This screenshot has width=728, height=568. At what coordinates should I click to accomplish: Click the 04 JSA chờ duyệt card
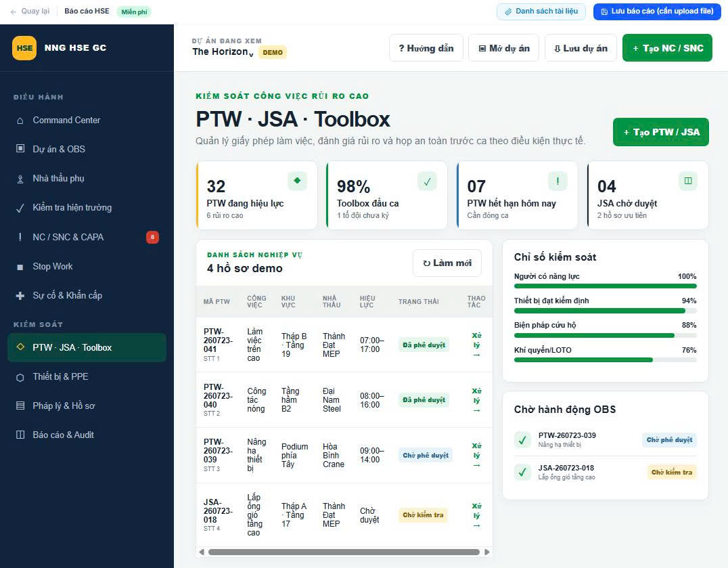click(647, 195)
